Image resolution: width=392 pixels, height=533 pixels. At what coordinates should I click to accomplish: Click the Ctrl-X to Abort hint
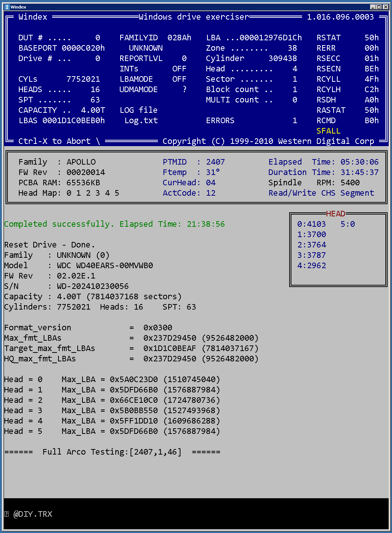54,141
